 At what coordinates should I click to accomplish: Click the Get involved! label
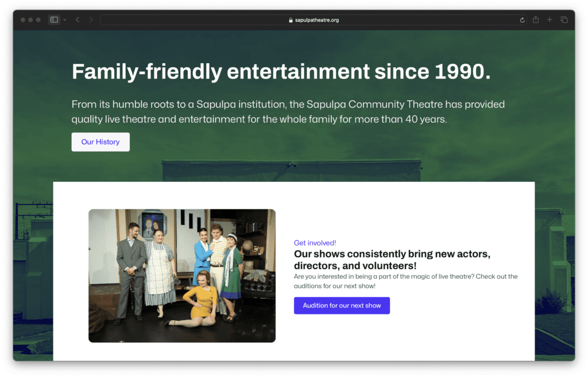point(315,243)
